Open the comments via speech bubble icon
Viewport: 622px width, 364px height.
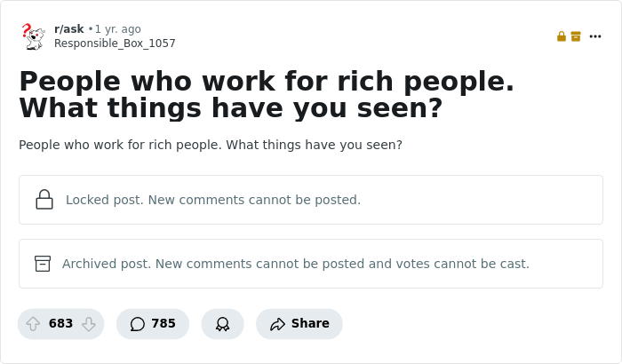coord(137,324)
